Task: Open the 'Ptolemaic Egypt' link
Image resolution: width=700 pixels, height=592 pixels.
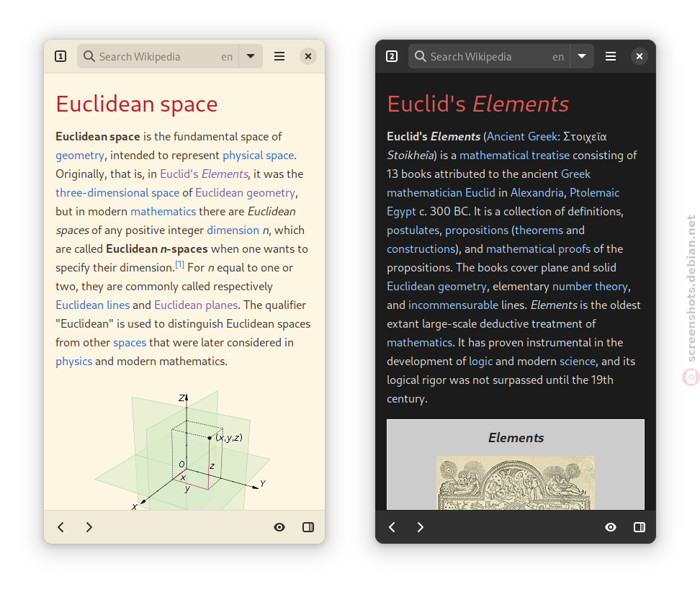Action: click(594, 193)
